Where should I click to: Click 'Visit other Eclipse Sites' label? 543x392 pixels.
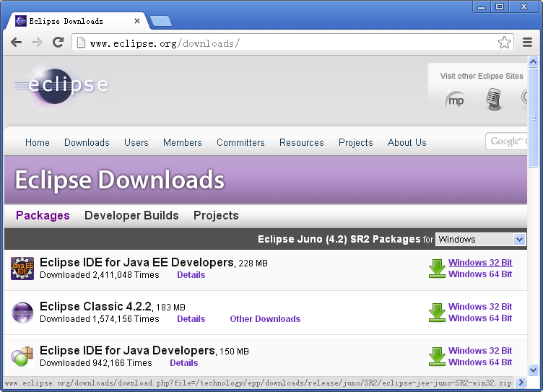tap(482, 76)
